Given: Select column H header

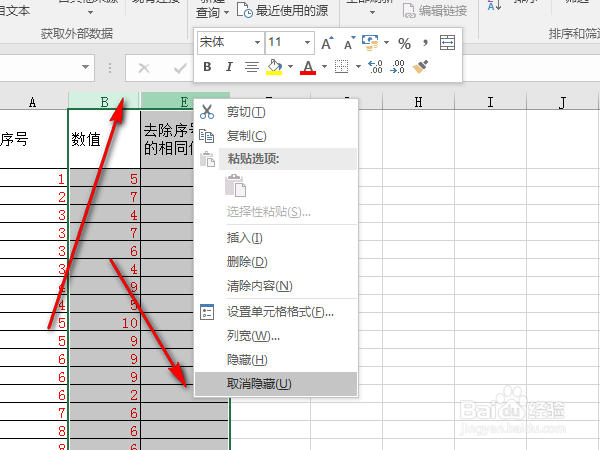Looking at the screenshot, I should point(418,102).
